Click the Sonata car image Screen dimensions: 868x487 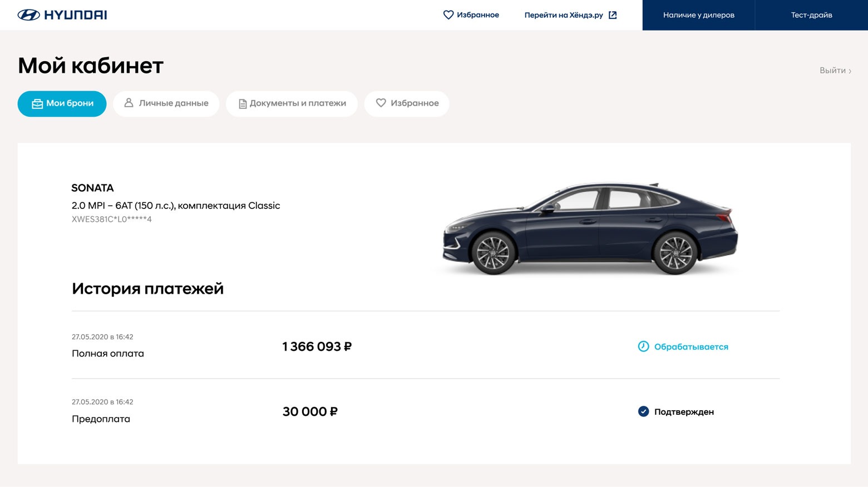click(x=590, y=228)
